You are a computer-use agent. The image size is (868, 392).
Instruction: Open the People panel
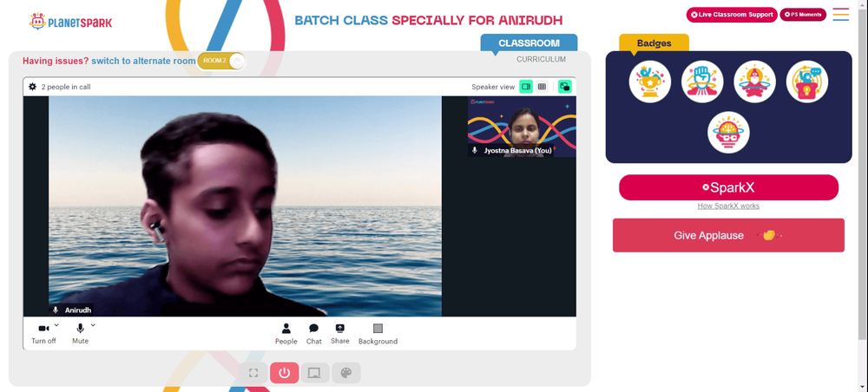coord(286,334)
